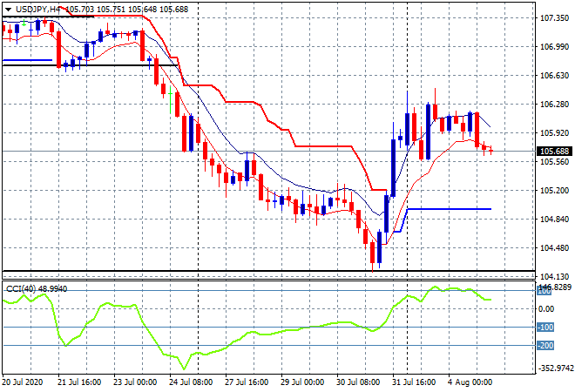Click the 29 Jul 00:00 time label
The image size is (575, 392).
click(302, 382)
